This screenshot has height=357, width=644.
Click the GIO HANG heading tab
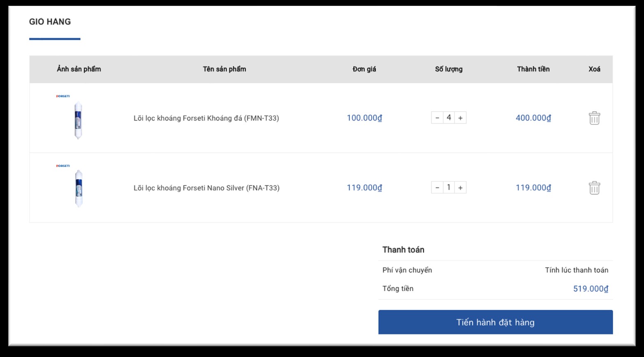(x=50, y=22)
